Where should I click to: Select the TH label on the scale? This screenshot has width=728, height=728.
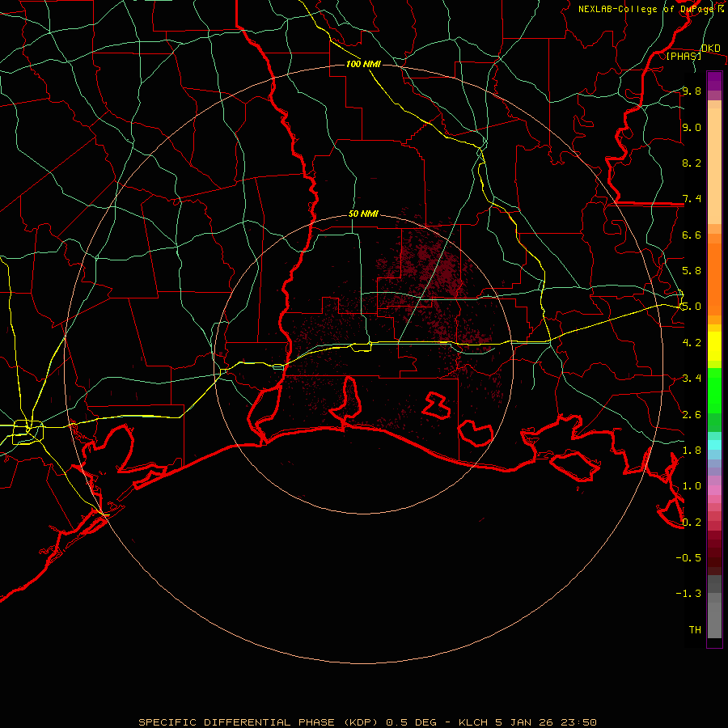click(x=695, y=629)
